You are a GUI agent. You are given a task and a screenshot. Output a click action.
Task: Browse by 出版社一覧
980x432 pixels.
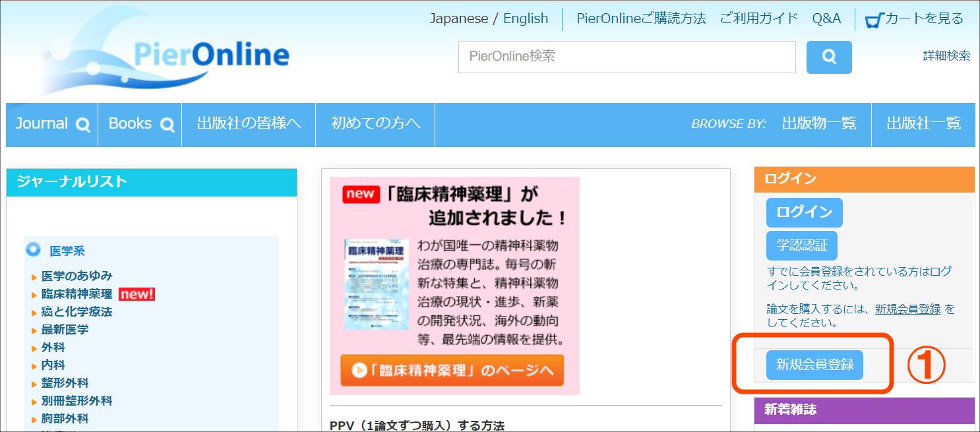pyautogui.click(x=923, y=123)
